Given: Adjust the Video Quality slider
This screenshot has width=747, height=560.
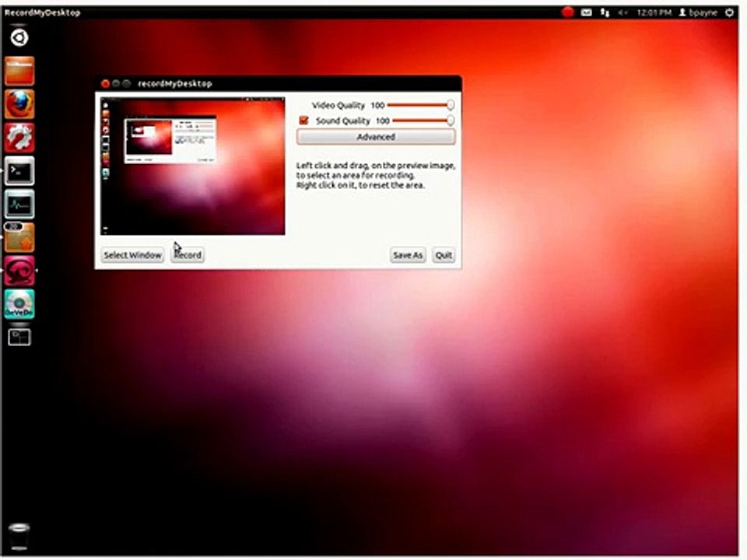Looking at the screenshot, I should 419,105.
